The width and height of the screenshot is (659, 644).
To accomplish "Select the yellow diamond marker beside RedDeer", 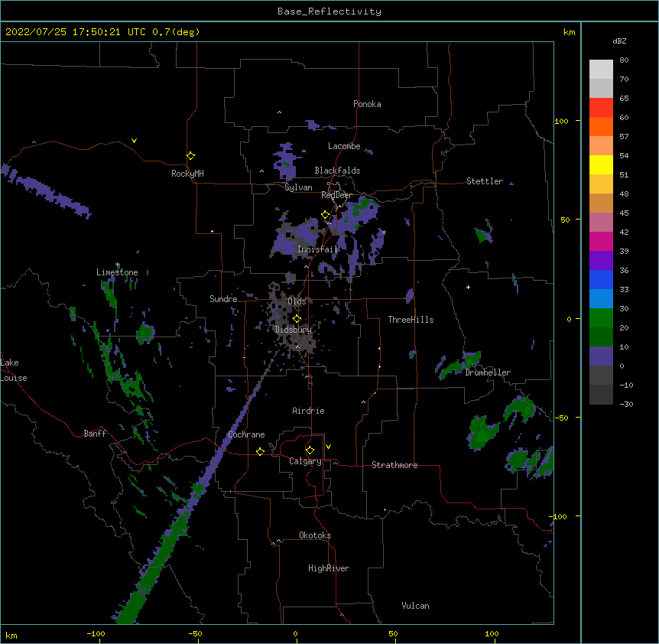I will click(326, 215).
